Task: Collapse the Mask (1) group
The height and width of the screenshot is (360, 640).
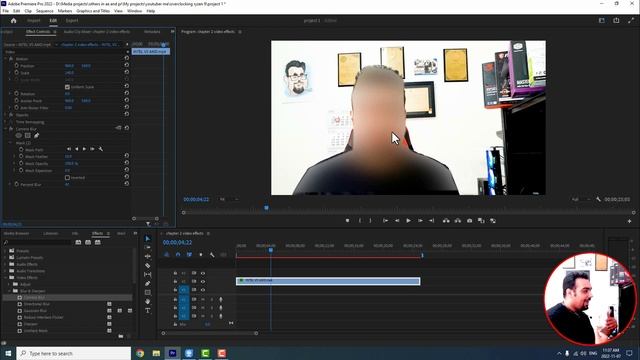Action: pyautogui.click(x=10, y=143)
